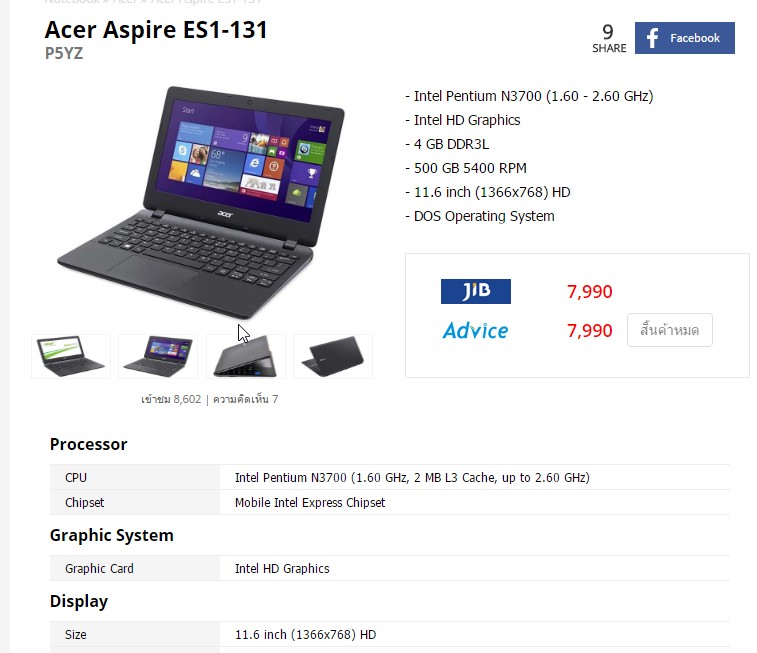This screenshot has height=653, width=757.
Task: Click the share count number 9
Action: coord(608,32)
